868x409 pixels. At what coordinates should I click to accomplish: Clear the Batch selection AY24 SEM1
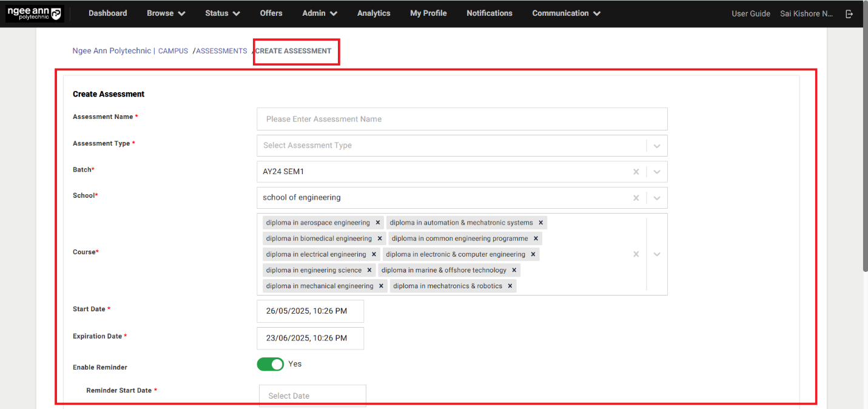[x=636, y=172]
